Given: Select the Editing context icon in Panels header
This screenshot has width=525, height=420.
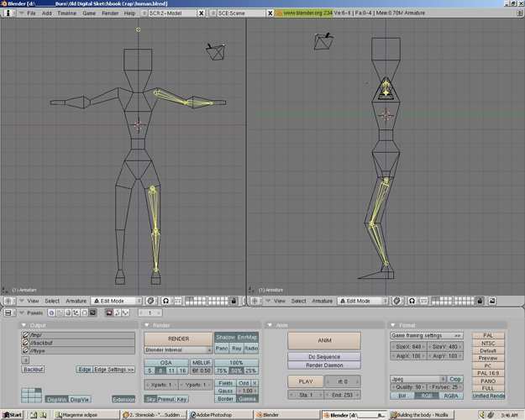Looking at the screenshot, I should [x=84, y=312].
